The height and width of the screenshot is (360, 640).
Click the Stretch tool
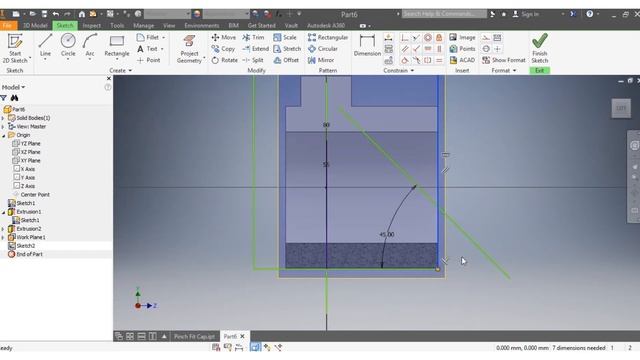click(x=287, y=49)
